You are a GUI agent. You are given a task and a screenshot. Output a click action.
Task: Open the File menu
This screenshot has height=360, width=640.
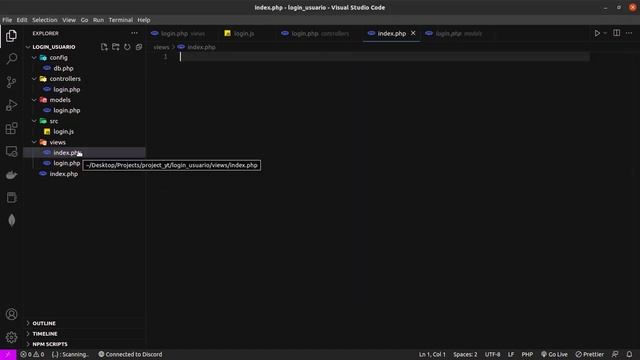[x=7, y=20]
